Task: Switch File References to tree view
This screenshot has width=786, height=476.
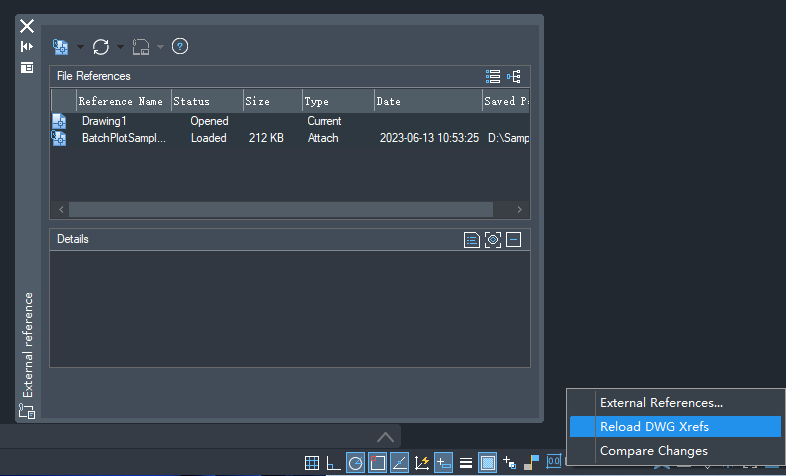Action: (514, 76)
